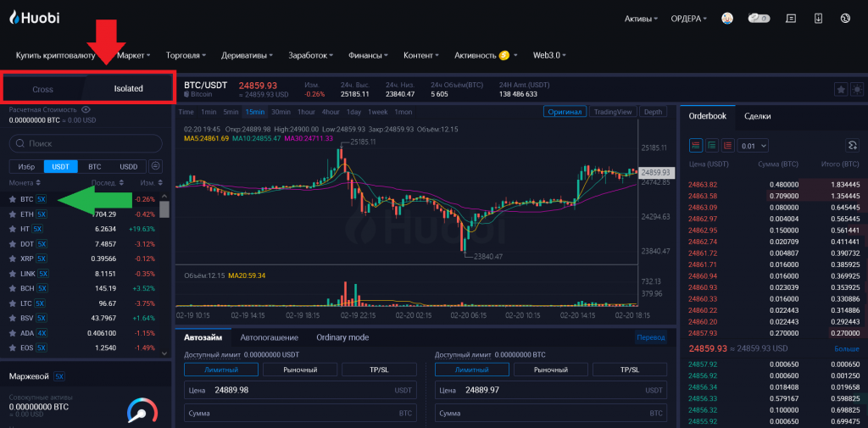Favorite XRP with its star icon

tap(12, 258)
